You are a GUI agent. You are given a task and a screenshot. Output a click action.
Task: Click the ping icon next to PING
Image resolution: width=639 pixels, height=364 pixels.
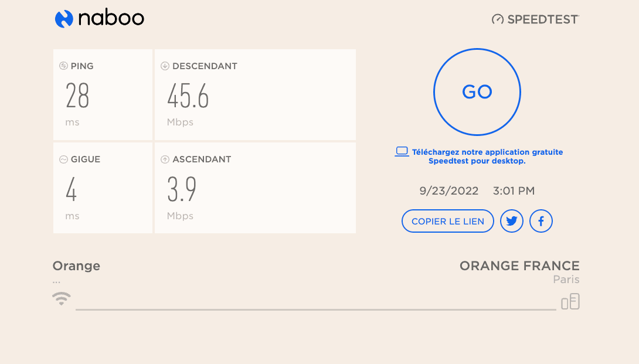63,66
